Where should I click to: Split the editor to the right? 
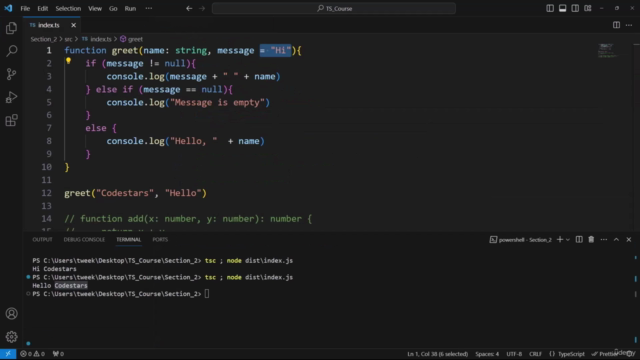616,25
